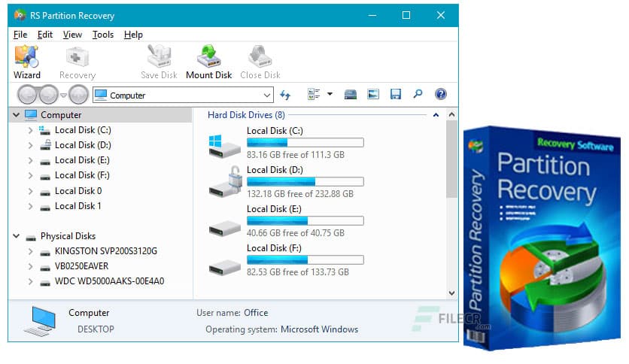This screenshot has width=629, height=364.
Task: Go forward with the navigation forward button
Action: coord(49,95)
